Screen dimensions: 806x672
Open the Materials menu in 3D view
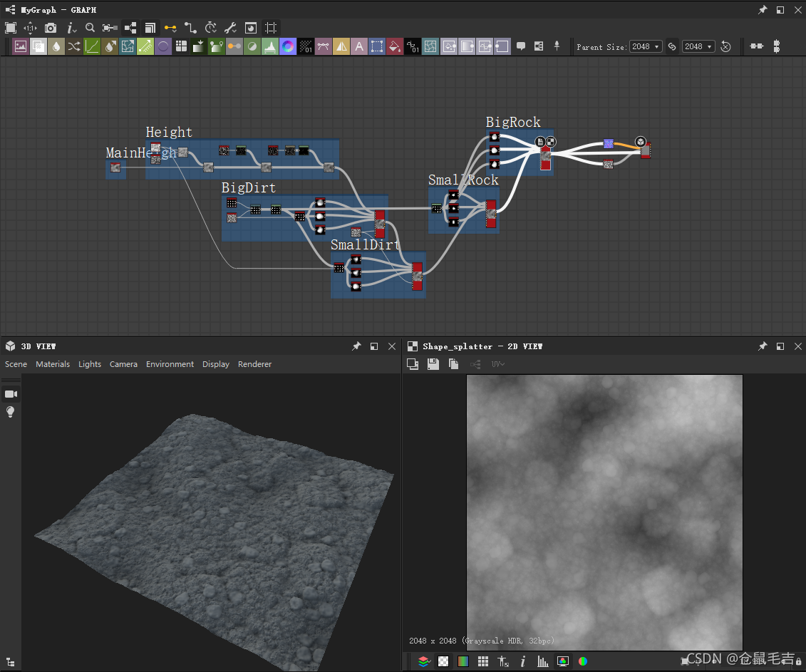coord(53,364)
